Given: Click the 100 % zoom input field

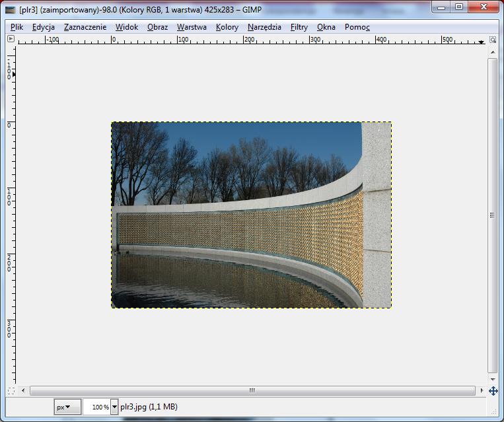Looking at the screenshot, I should click(96, 407).
